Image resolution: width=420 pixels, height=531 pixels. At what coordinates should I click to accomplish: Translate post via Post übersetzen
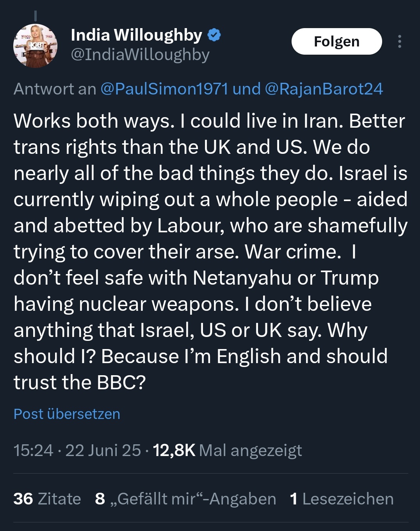tap(67, 414)
